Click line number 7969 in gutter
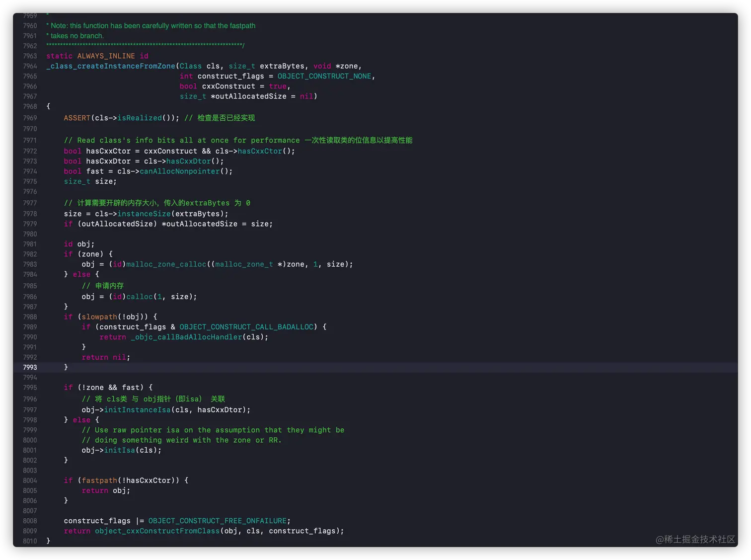 pyautogui.click(x=30, y=118)
